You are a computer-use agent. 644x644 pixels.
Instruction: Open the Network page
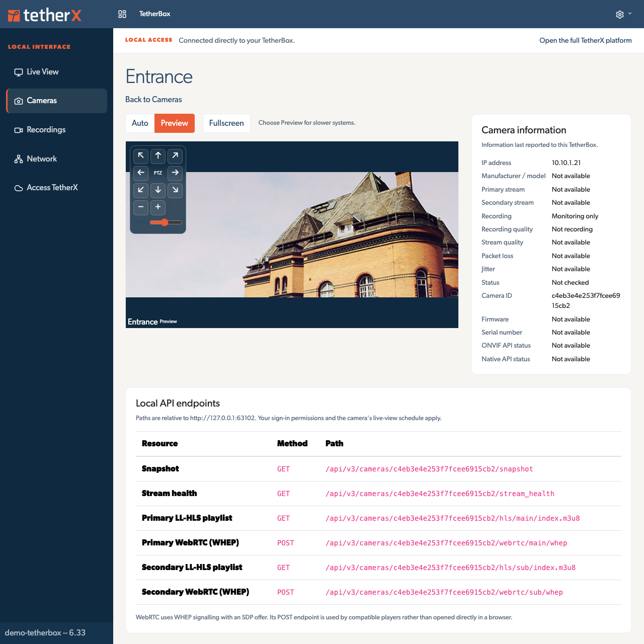[56, 159]
